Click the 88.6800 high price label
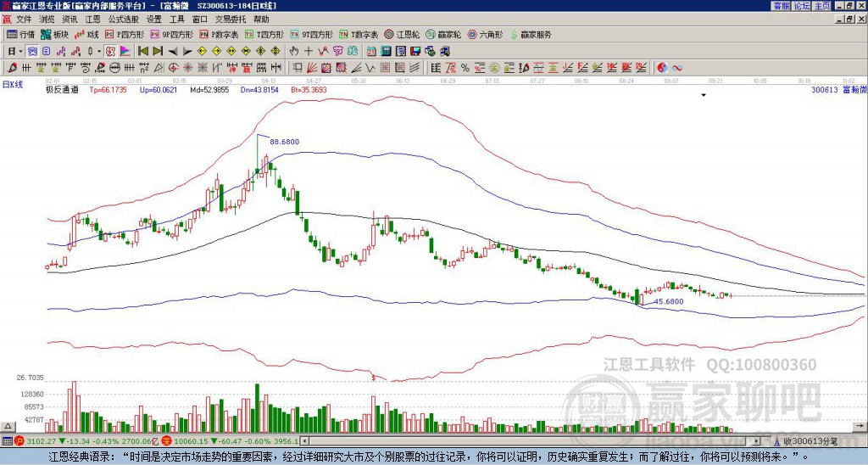Viewport: 868px width, 465px height. (x=285, y=142)
